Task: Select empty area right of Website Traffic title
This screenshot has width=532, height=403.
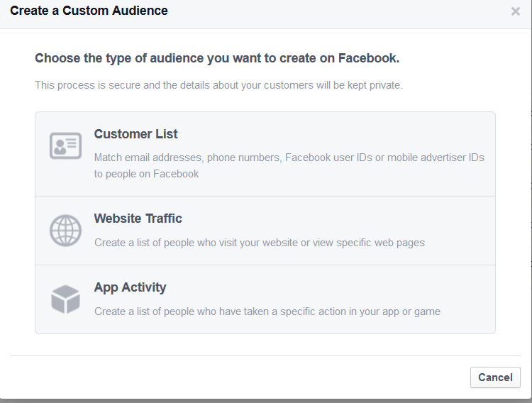Action: pos(336,219)
